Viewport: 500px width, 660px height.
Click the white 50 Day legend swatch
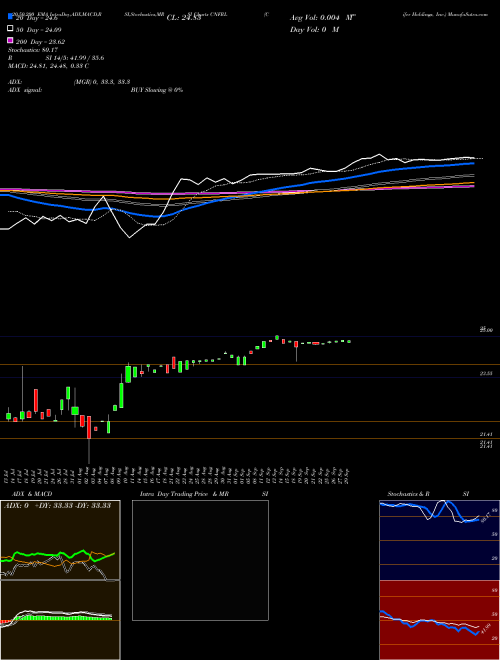[x=11, y=29]
